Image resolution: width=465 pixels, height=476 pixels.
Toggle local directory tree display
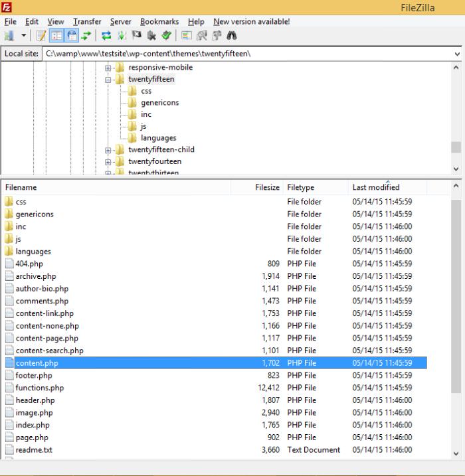coord(56,36)
